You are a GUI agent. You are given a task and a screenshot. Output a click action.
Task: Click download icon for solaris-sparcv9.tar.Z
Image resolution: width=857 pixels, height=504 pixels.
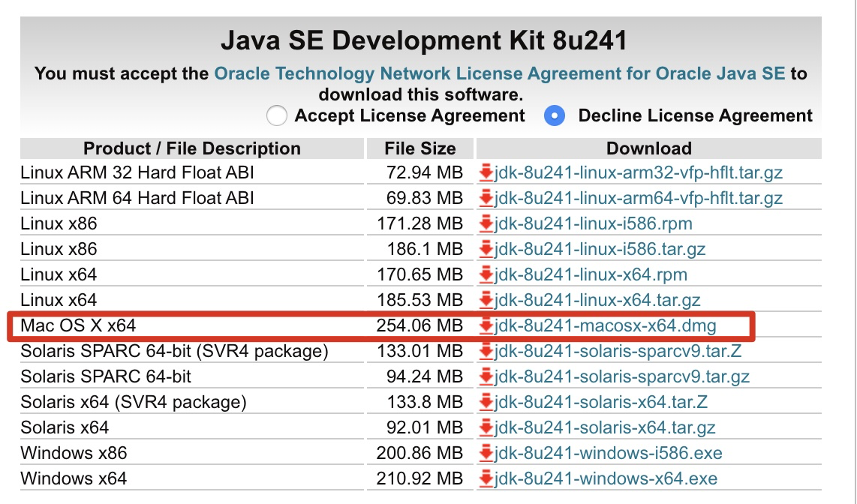486,351
